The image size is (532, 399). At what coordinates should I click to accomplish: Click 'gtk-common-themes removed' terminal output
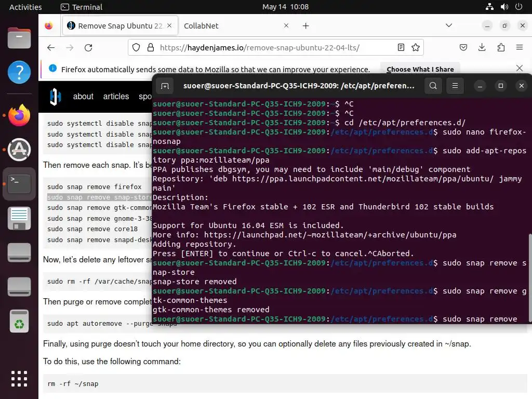pos(211,310)
